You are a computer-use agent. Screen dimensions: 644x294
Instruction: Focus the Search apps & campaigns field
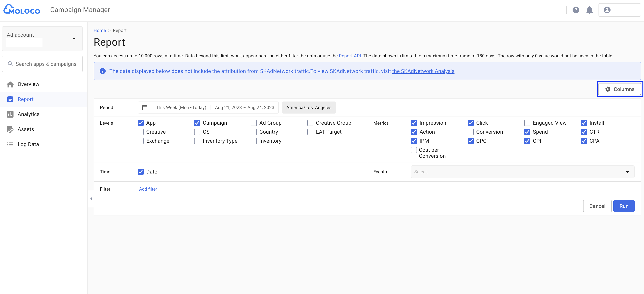point(46,64)
